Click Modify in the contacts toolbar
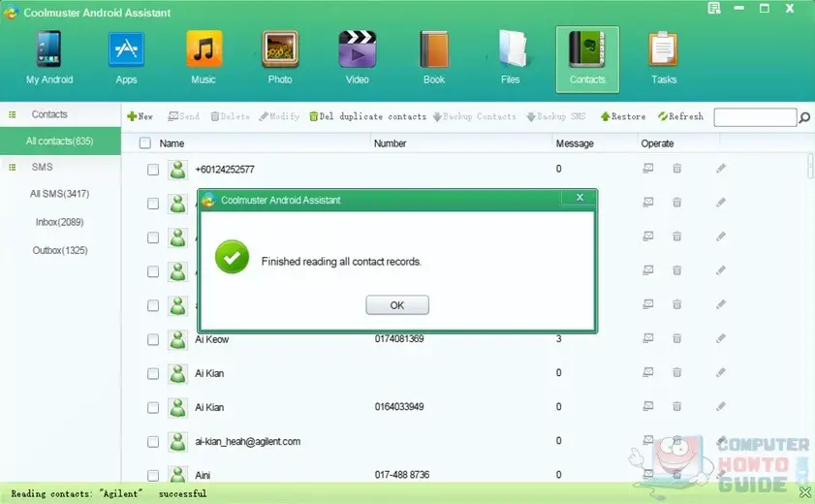The height and width of the screenshot is (504, 815). [279, 116]
